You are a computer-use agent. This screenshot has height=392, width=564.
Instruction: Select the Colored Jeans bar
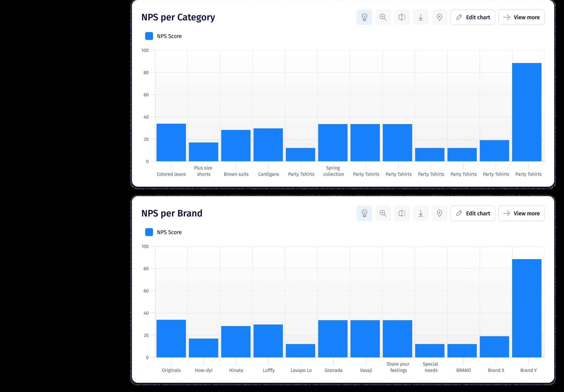coord(171,142)
